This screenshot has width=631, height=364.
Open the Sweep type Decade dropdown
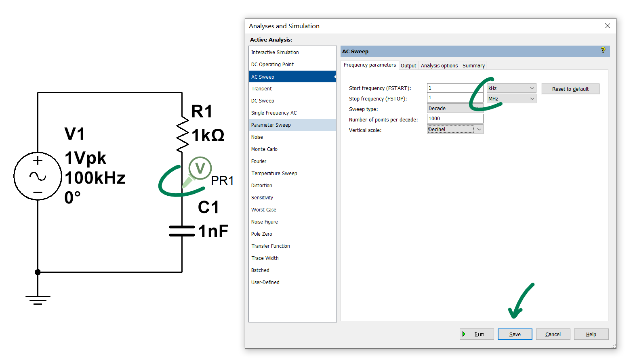[x=455, y=109]
